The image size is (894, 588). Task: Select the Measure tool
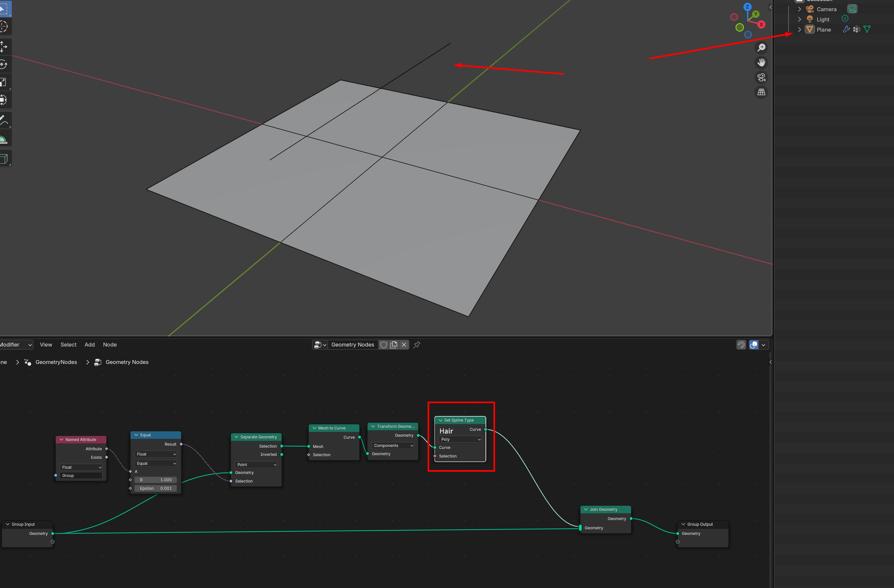point(4,138)
